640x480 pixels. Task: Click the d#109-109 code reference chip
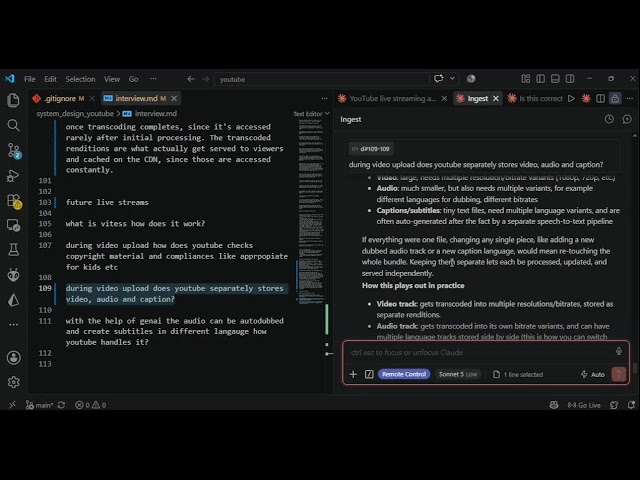[x=371, y=149]
